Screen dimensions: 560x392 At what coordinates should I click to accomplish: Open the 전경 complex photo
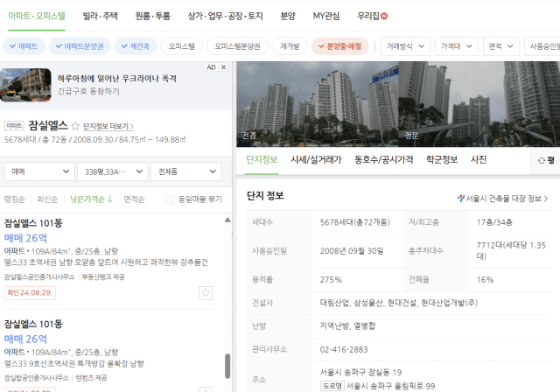317,104
